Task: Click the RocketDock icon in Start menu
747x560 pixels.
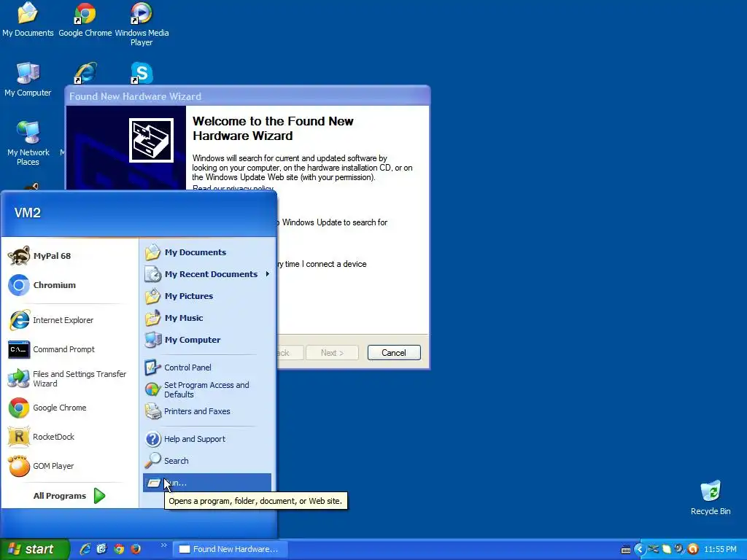Action: pyautogui.click(x=19, y=437)
